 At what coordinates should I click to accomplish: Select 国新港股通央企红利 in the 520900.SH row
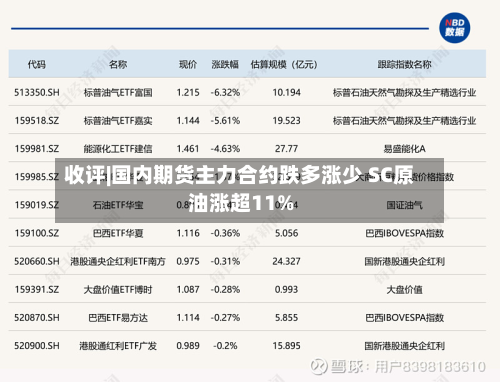tap(404, 346)
